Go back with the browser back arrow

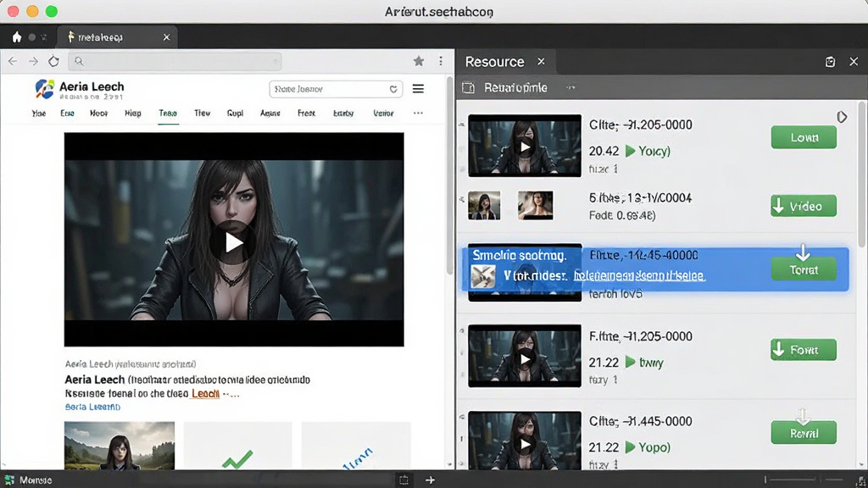13,61
